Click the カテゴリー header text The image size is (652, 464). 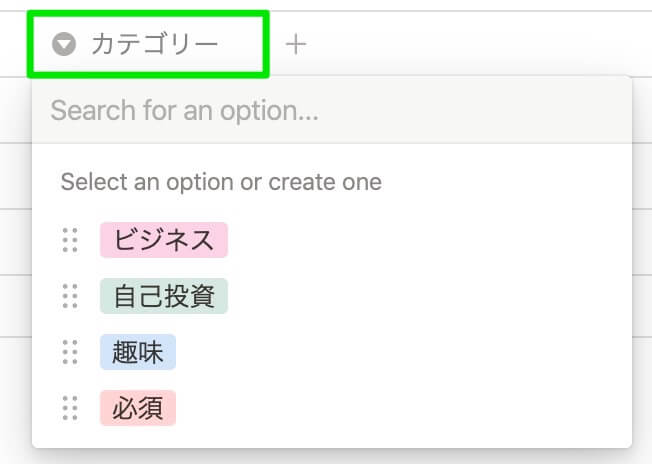154,44
